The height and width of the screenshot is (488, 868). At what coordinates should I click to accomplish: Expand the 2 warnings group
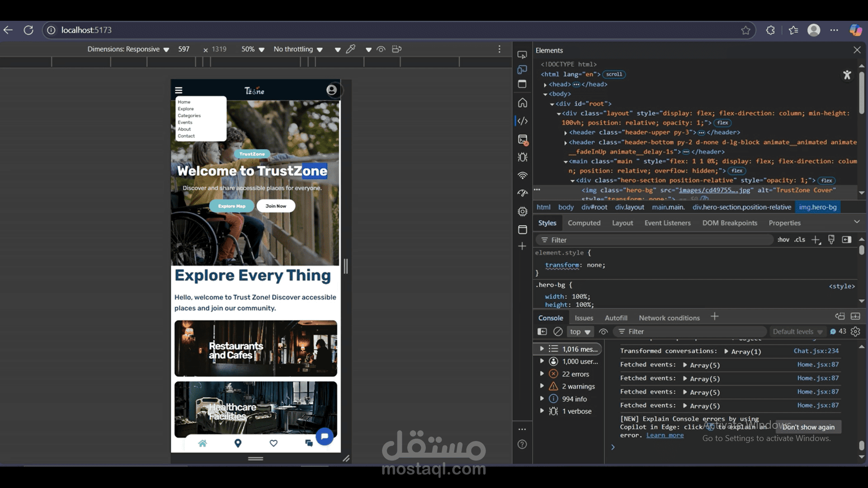coord(542,386)
